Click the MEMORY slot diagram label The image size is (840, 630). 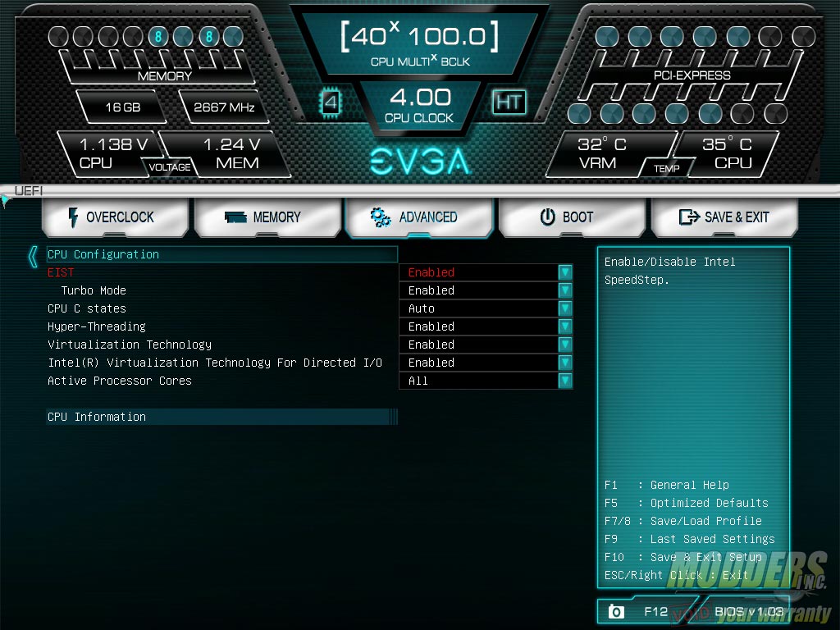tap(164, 76)
